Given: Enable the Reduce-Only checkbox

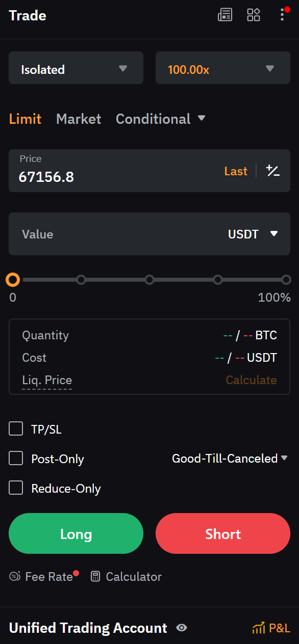Looking at the screenshot, I should 15,488.
